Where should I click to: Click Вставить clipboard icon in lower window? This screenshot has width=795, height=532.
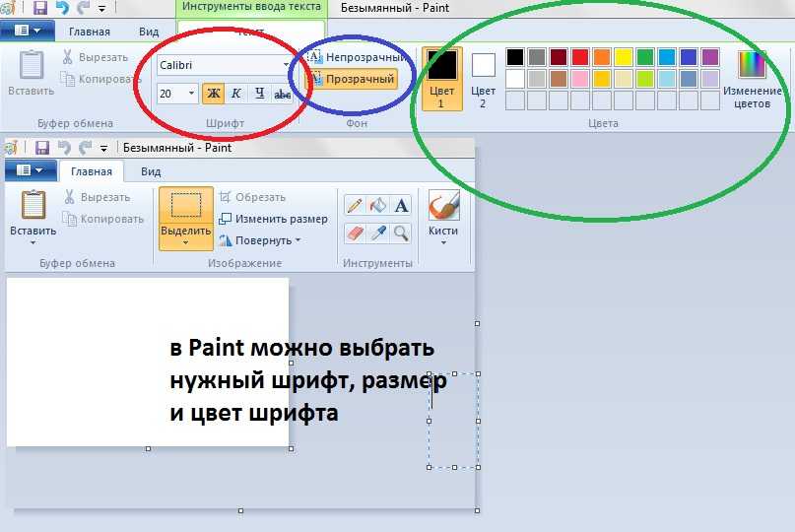(x=33, y=204)
